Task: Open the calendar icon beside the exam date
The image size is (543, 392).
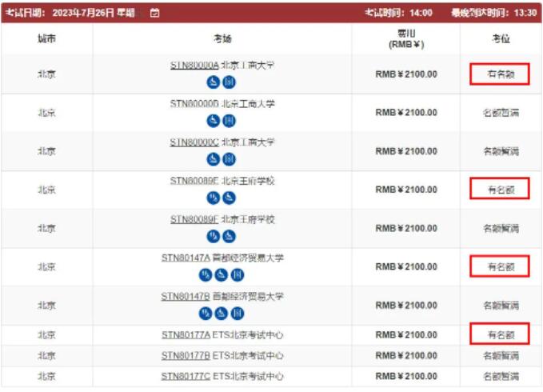Action: (x=155, y=13)
